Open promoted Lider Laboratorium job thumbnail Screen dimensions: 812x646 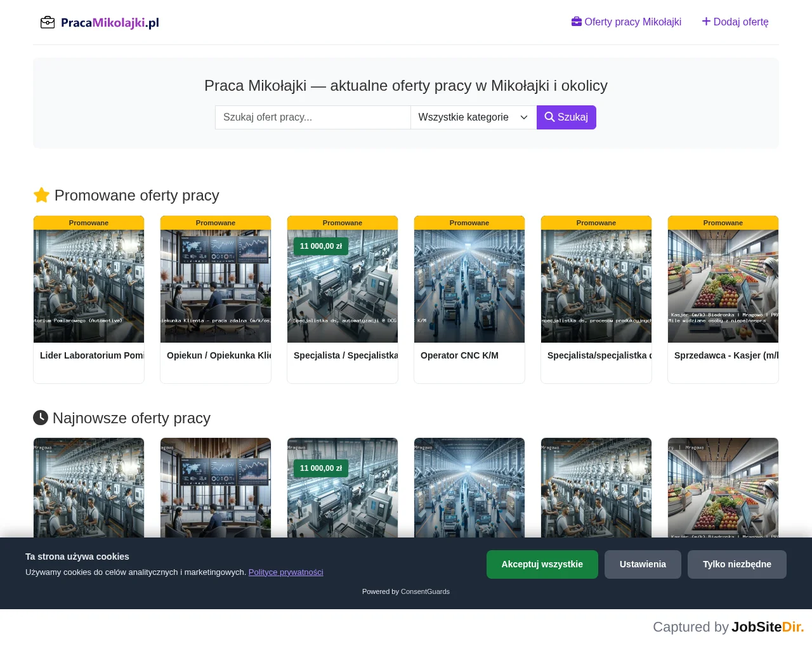click(89, 286)
